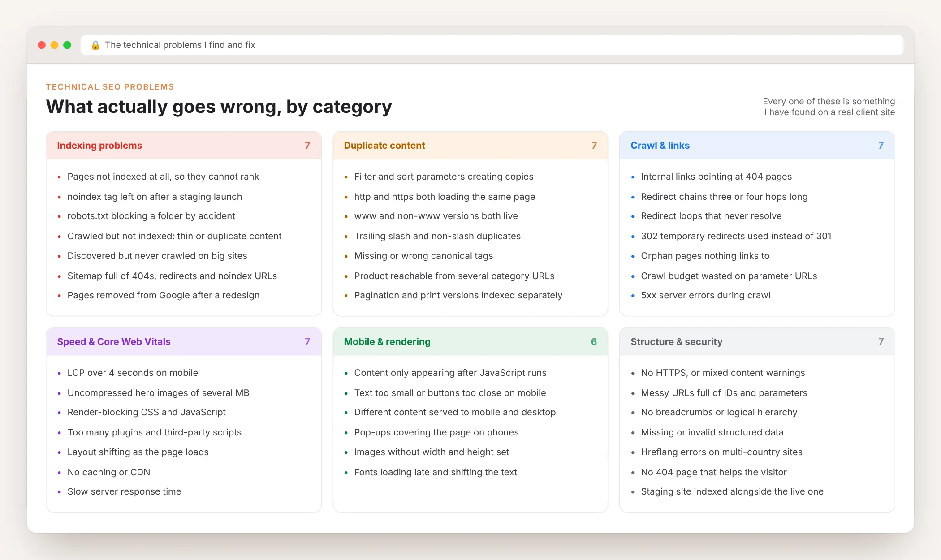
Task: Select the Mobile & rendering card heading
Action: click(387, 341)
